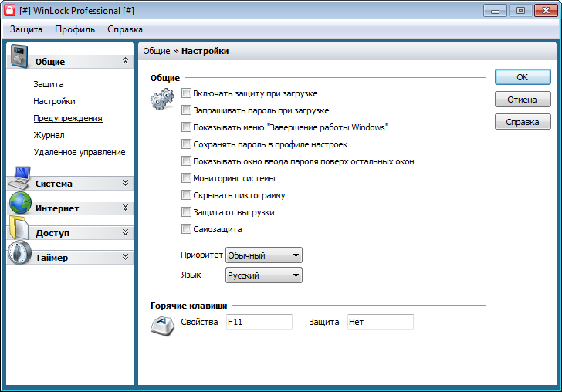Open Предупреждения in the sidebar

(x=68, y=118)
